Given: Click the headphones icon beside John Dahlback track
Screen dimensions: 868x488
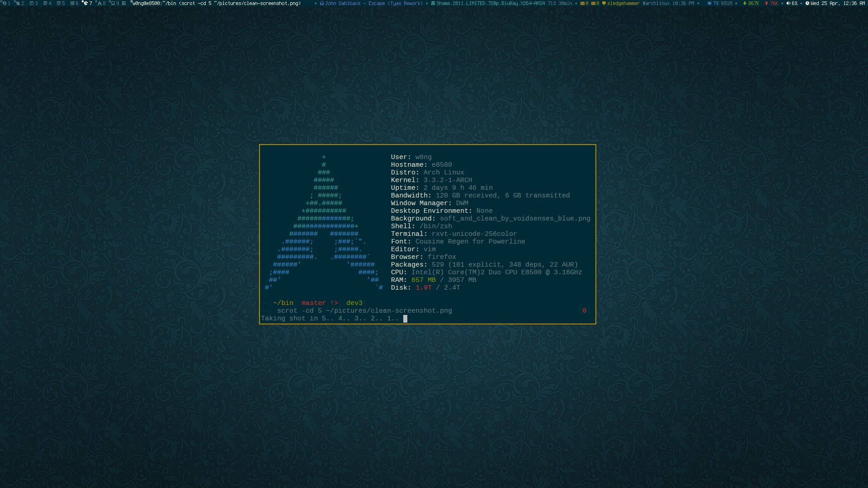Looking at the screenshot, I should 322,4.
